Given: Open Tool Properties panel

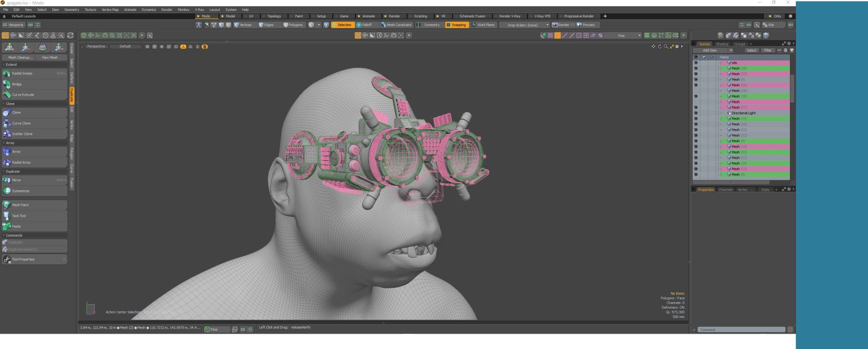Looking at the screenshot, I should click(34, 259).
